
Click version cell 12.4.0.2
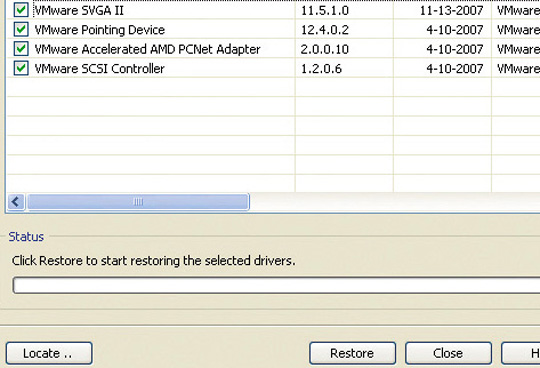coord(325,30)
